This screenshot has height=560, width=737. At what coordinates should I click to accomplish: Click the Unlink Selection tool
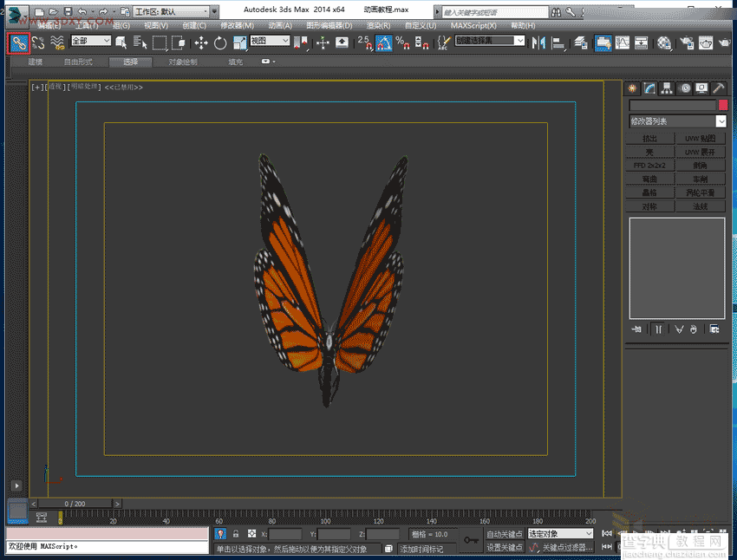(38, 42)
